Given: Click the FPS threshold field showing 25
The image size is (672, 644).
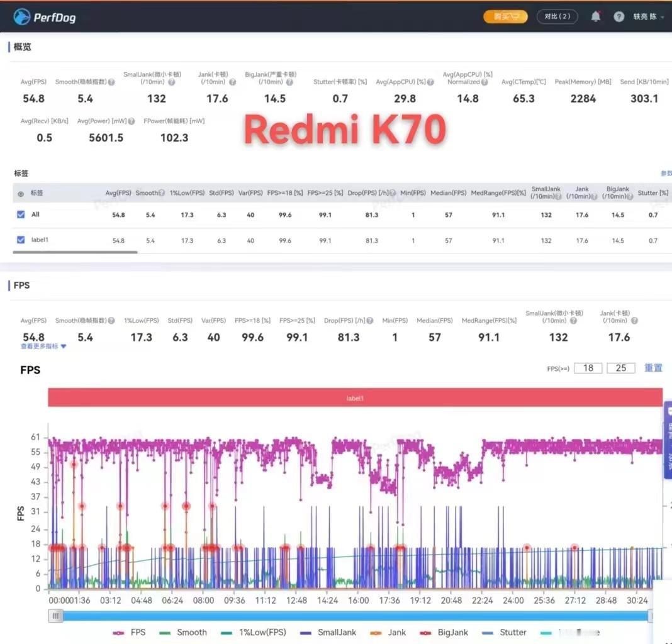Looking at the screenshot, I should (620, 368).
